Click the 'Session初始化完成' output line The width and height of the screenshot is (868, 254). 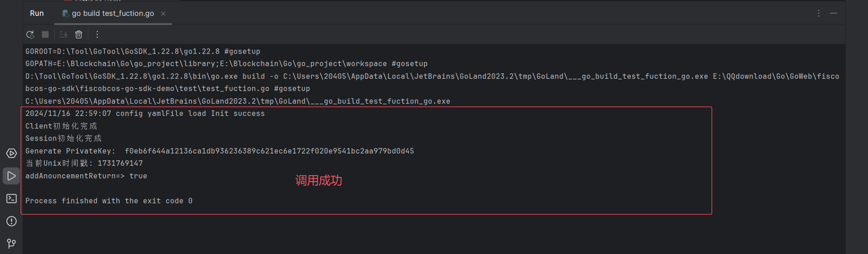click(x=63, y=139)
